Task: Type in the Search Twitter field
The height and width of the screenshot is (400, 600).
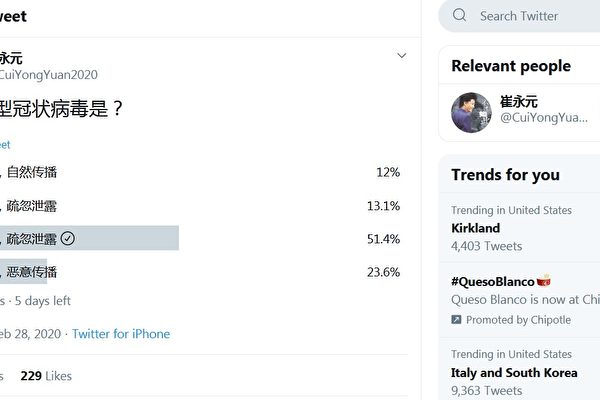Action: pos(530,16)
